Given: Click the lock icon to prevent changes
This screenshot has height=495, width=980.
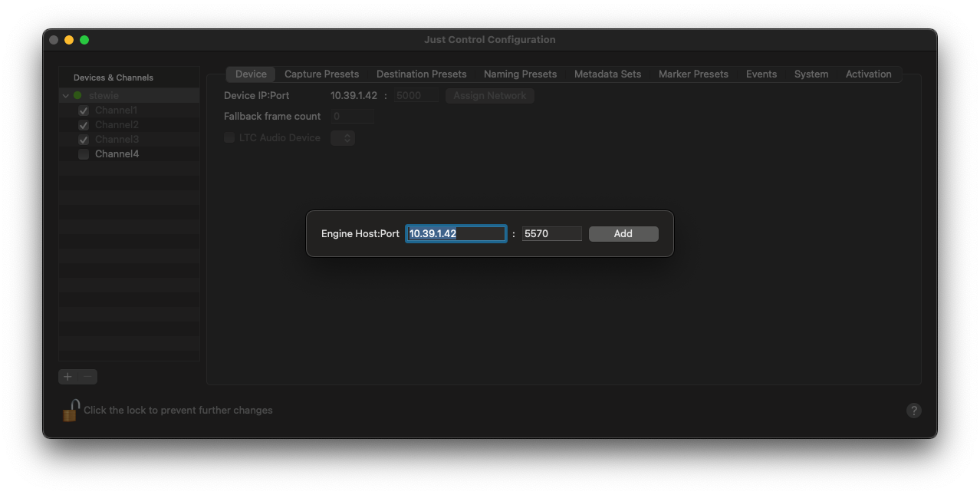Looking at the screenshot, I should (x=71, y=411).
